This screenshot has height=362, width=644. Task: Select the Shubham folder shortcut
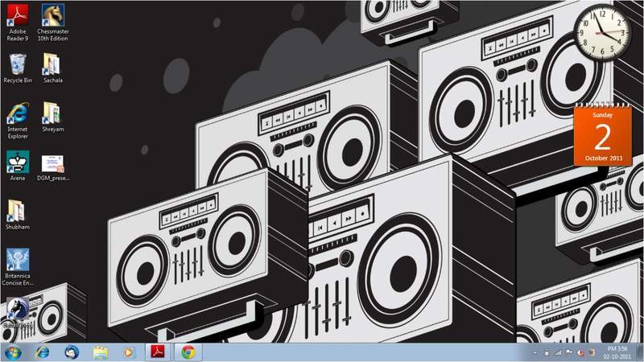[17, 215]
